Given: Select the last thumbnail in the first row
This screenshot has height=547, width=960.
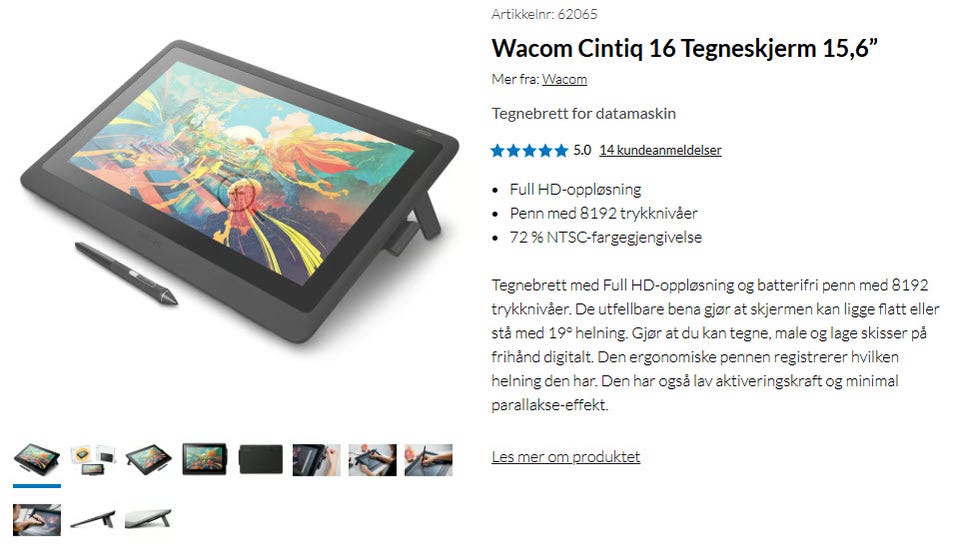Looking at the screenshot, I should point(429,459).
